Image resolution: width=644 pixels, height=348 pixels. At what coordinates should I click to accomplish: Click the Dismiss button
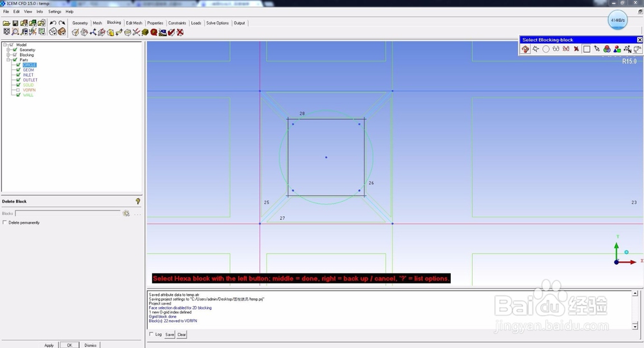(x=90, y=345)
